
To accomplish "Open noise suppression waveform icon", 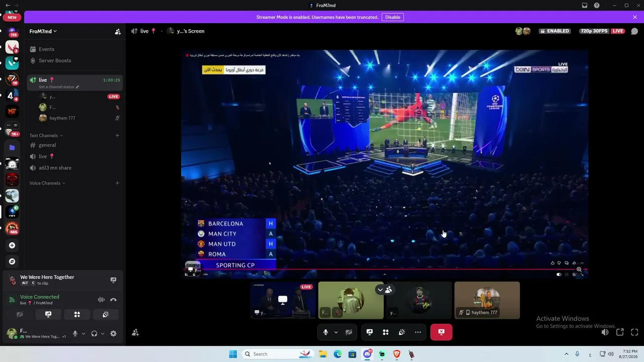I will pyautogui.click(x=101, y=300).
